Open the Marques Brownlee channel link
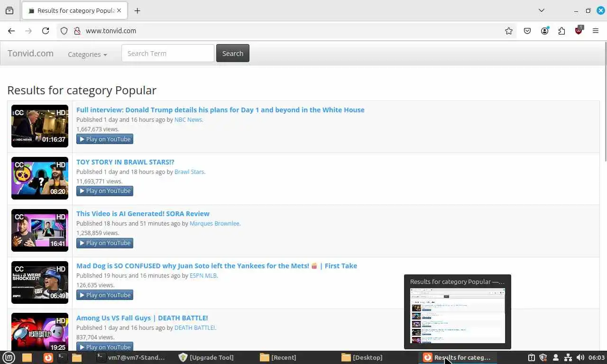This screenshot has width=607, height=364. pos(214,223)
